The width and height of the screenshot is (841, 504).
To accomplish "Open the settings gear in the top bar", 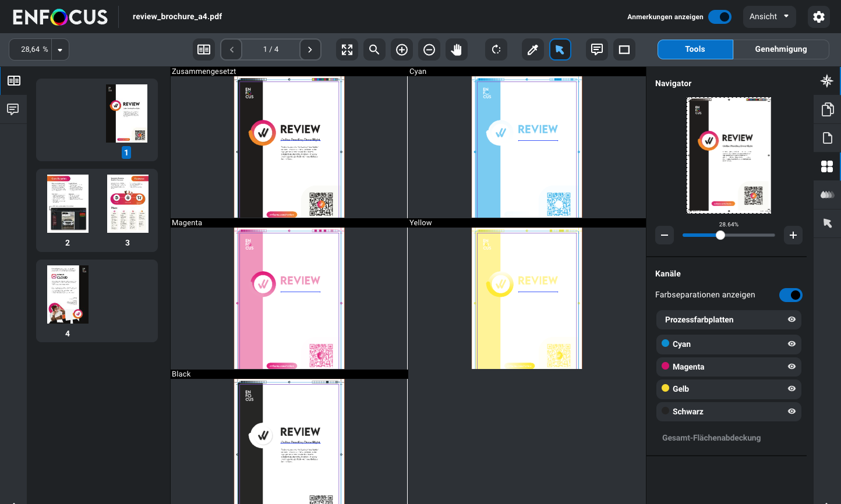I will point(819,17).
